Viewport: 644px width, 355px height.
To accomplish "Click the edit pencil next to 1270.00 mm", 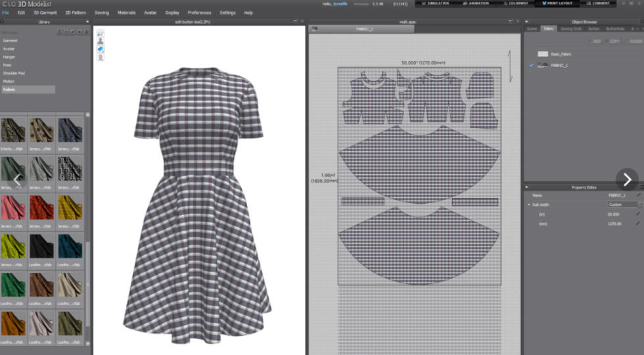I will (x=637, y=224).
